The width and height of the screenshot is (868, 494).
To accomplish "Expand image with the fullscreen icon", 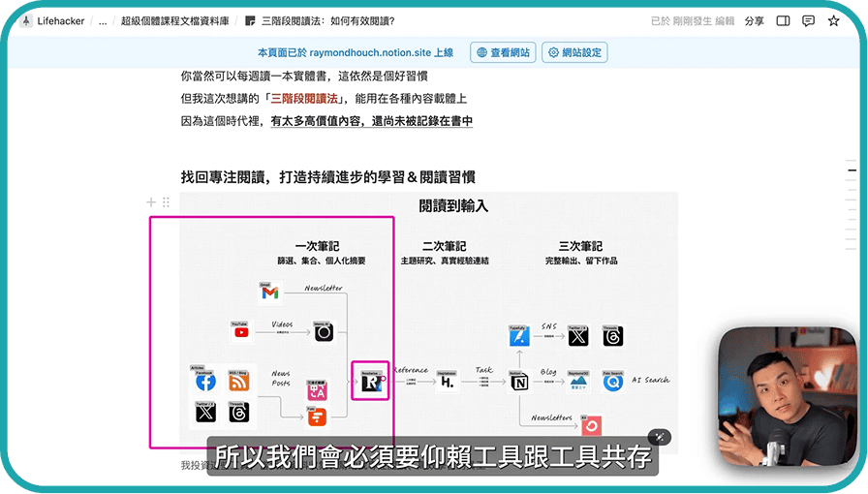I will [660, 437].
